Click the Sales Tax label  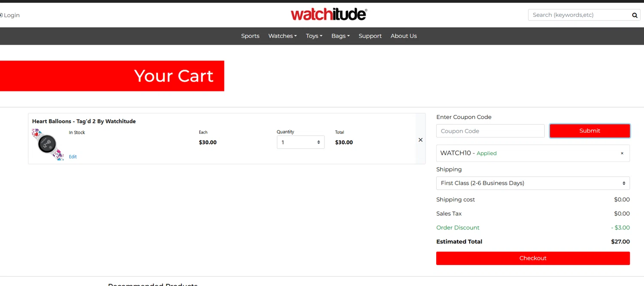[449, 213]
